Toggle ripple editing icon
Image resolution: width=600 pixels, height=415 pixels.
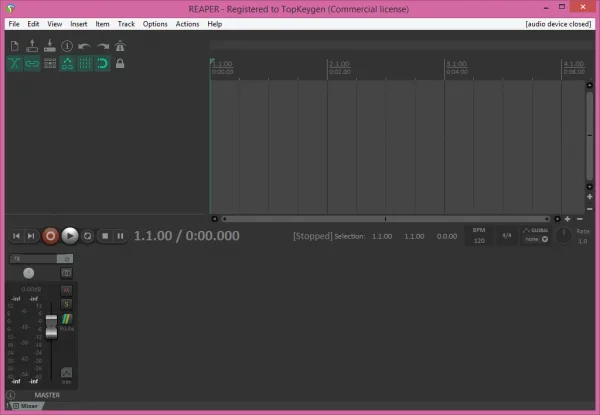[x=50, y=63]
